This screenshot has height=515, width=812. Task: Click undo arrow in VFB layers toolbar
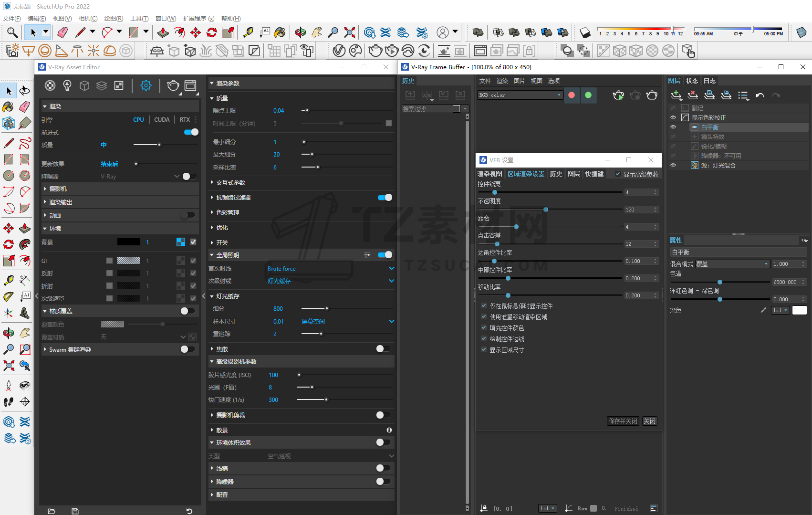tap(760, 95)
